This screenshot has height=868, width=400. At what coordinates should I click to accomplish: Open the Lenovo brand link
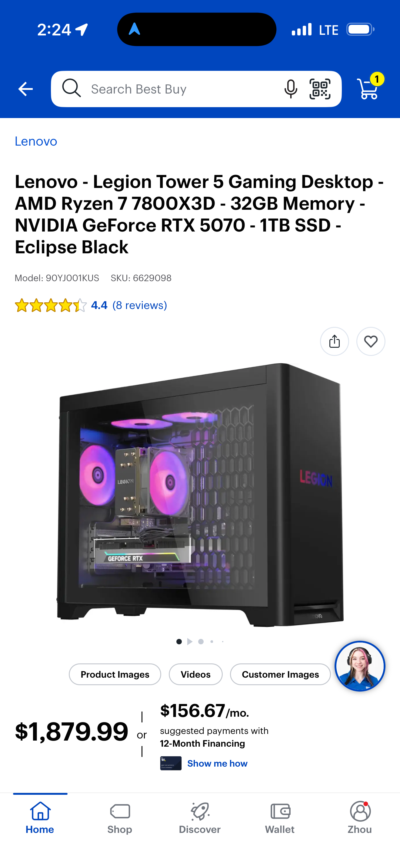pyautogui.click(x=36, y=141)
